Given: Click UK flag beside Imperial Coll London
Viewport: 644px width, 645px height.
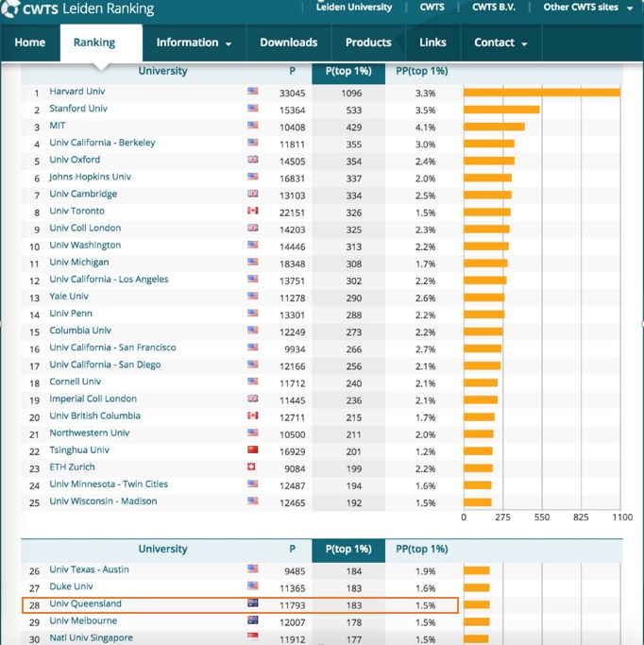Looking at the screenshot, I should point(253,399).
